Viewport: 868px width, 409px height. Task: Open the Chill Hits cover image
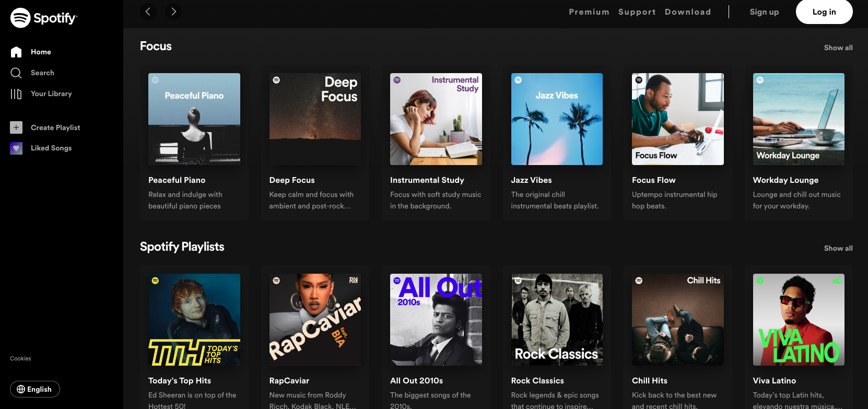pyautogui.click(x=678, y=320)
